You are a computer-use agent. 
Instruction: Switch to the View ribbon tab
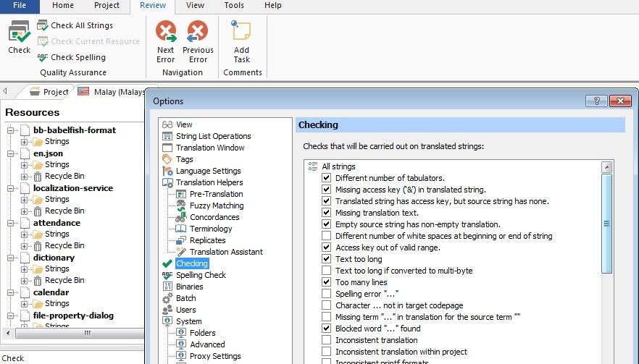195,6
